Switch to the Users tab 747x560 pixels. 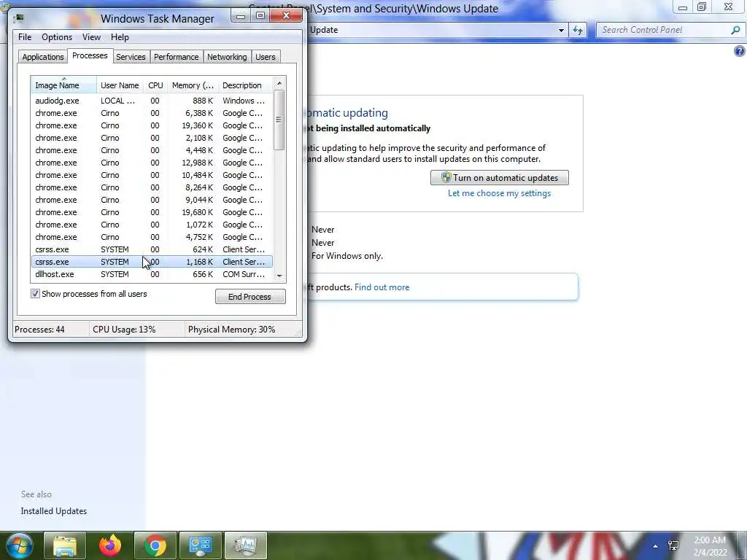tap(266, 57)
